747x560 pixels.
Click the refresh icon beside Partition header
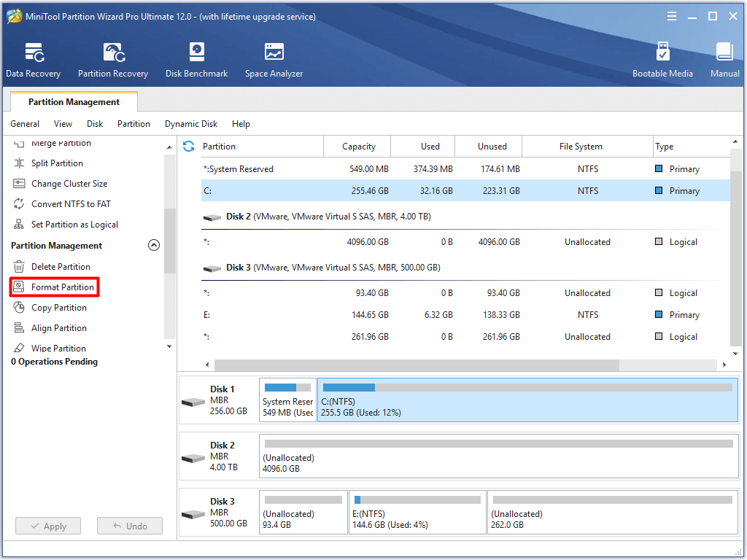pyautogui.click(x=189, y=146)
